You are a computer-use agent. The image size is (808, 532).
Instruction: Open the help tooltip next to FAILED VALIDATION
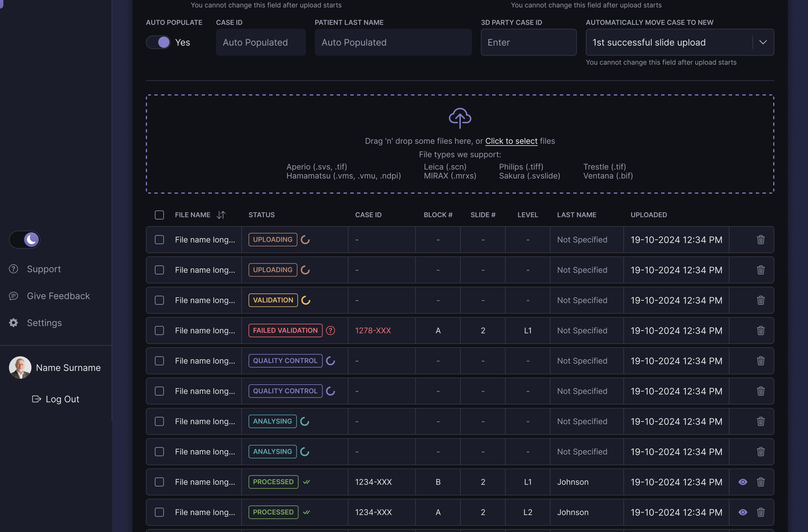331,330
